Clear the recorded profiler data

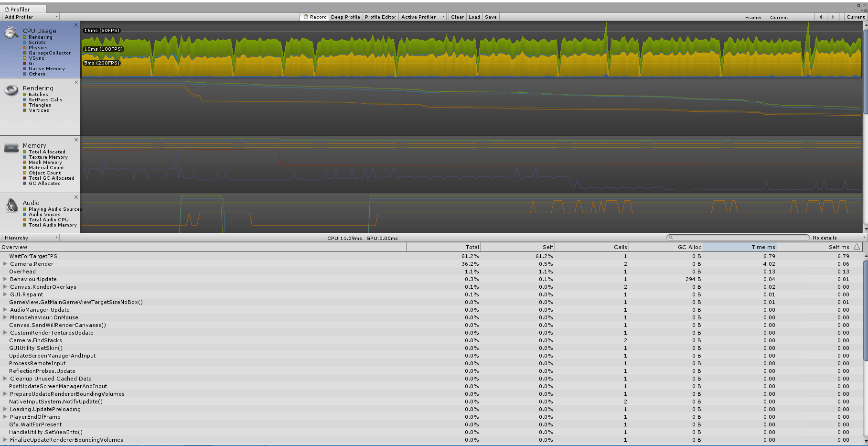[x=457, y=17]
